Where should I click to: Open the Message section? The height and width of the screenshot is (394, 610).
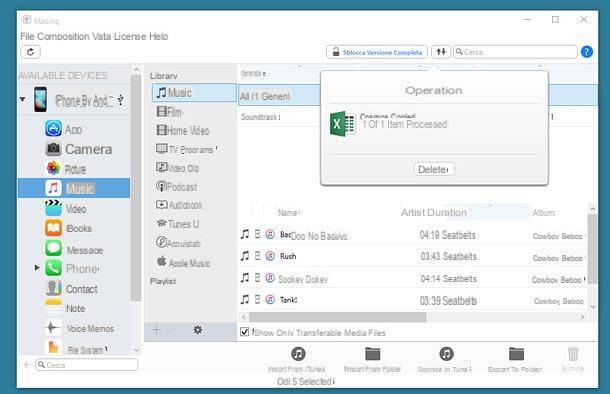pyautogui.click(x=74, y=249)
